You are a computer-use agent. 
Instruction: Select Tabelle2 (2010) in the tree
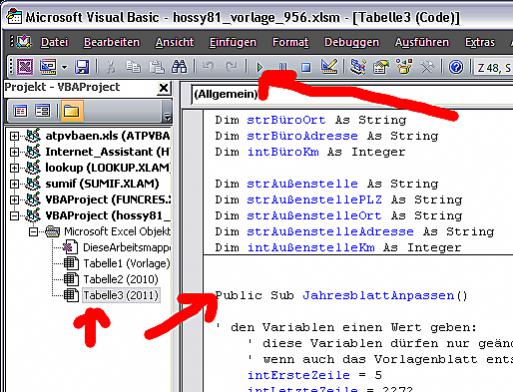pyautogui.click(x=121, y=279)
